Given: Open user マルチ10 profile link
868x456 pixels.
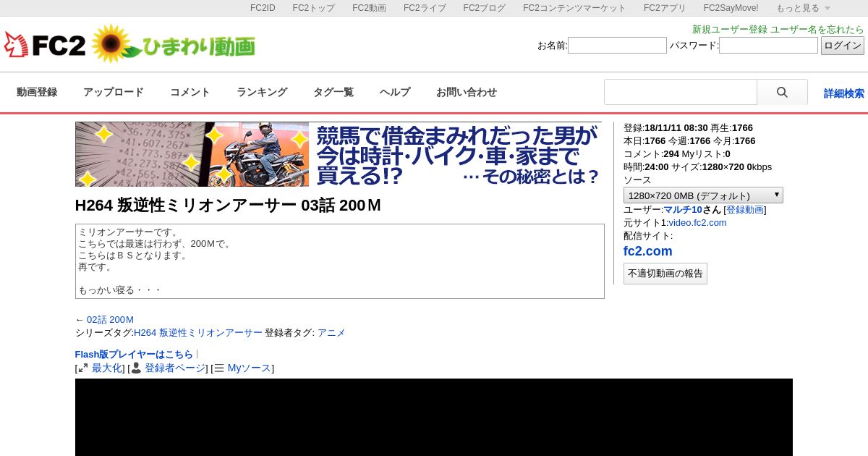Looking at the screenshot, I should tap(683, 210).
